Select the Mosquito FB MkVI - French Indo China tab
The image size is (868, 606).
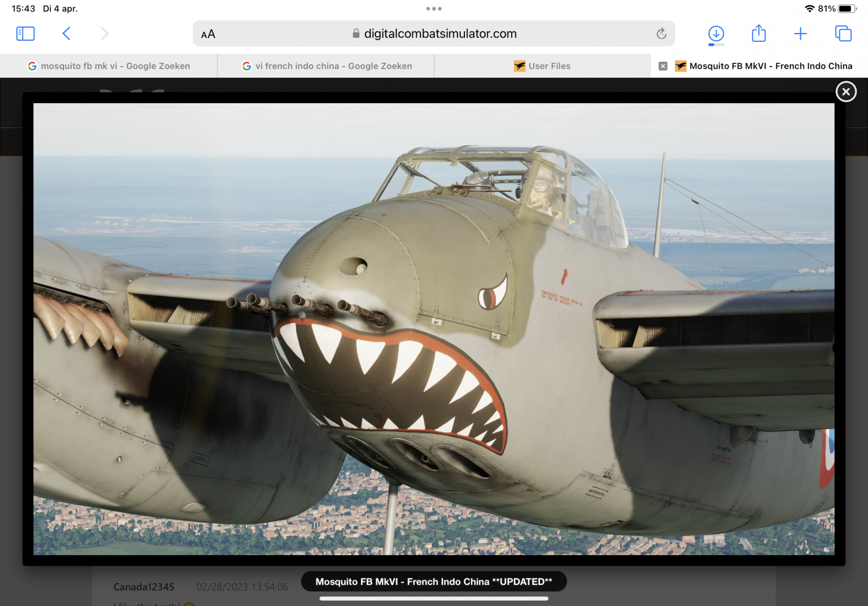(759, 66)
